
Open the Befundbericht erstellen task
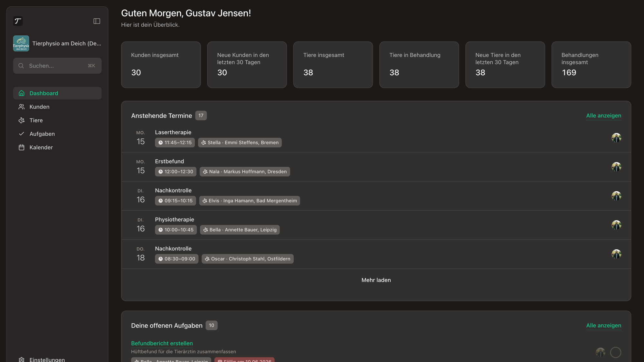tap(162, 343)
